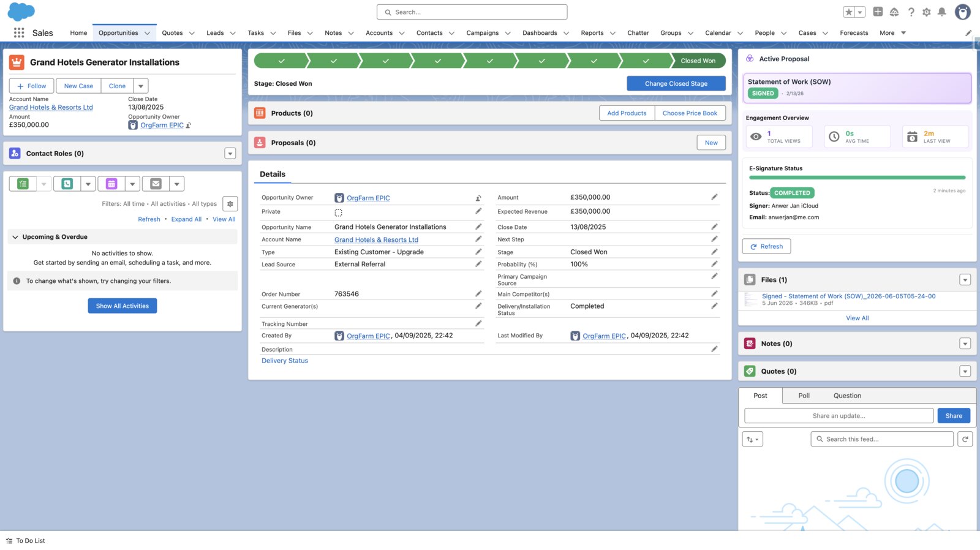
Task: Click the refresh feed icon button
Action: (x=965, y=439)
